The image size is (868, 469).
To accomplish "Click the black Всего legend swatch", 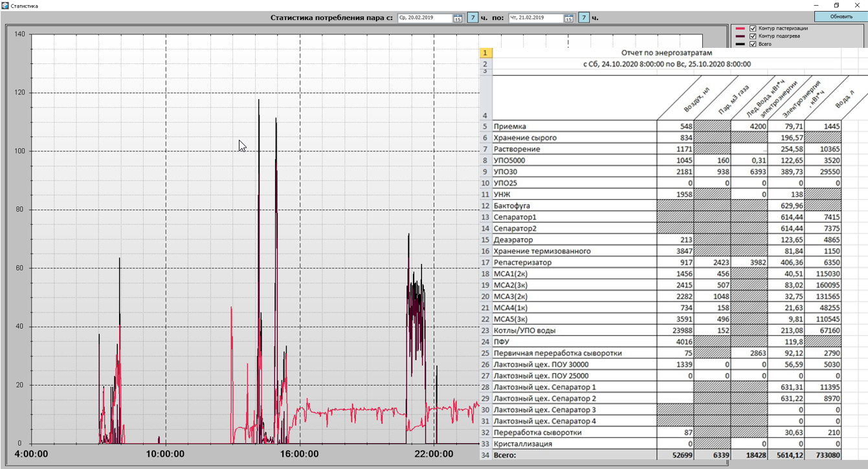I will (740, 44).
